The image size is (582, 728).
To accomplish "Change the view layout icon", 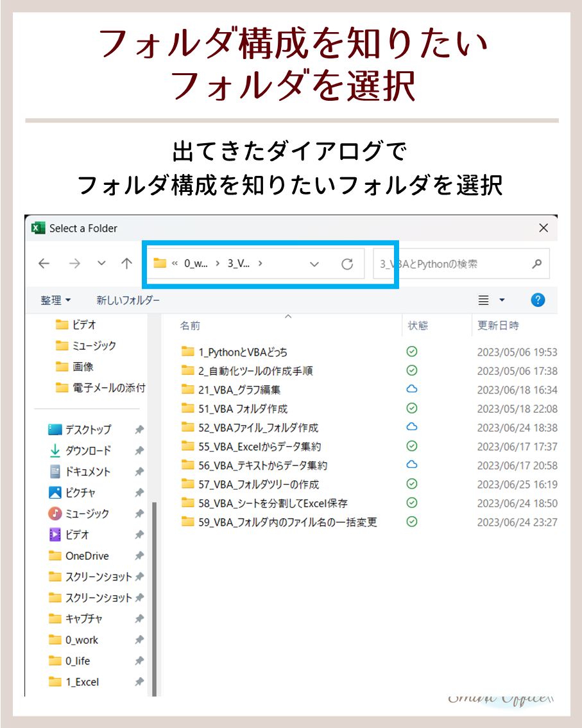I will pos(484,300).
